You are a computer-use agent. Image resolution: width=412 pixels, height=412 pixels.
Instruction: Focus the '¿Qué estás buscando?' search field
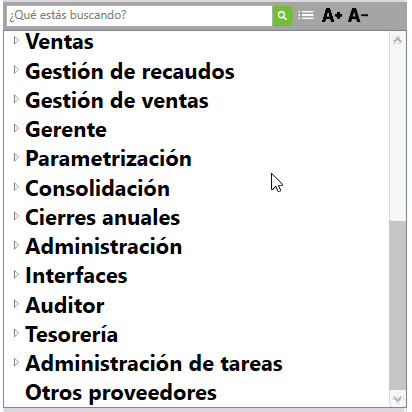coord(139,16)
